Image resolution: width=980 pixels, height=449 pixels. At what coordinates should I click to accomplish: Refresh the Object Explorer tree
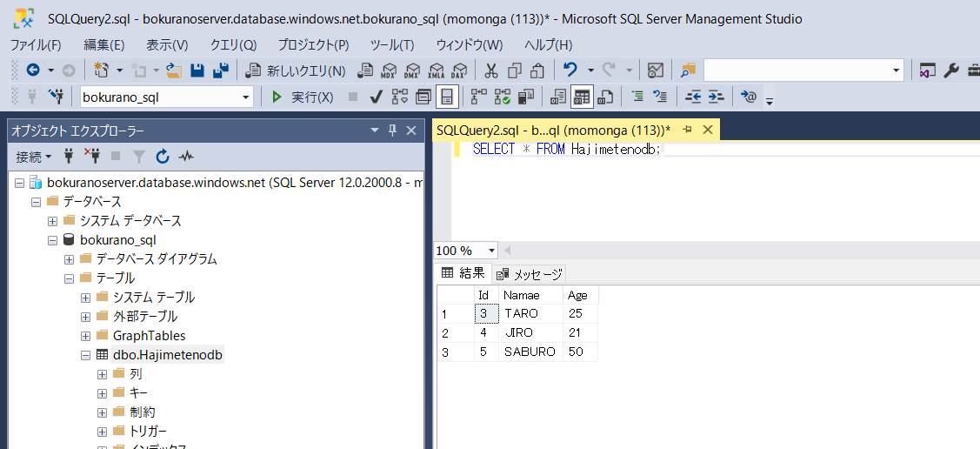[x=163, y=157]
